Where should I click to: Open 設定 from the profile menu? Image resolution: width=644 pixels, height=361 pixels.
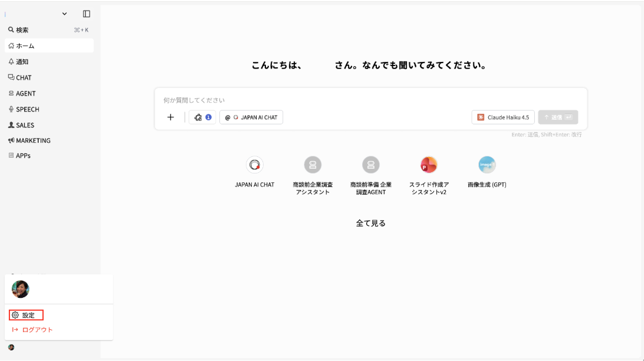[x=25, y=314]
